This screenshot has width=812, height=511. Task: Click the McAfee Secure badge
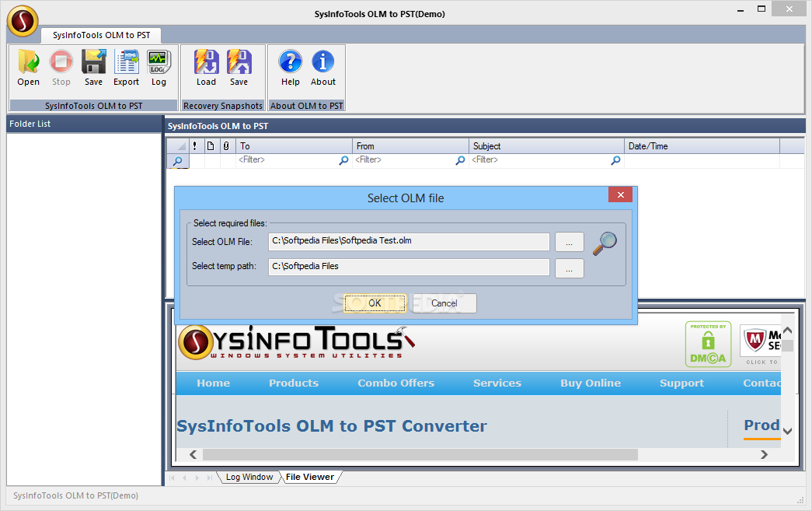(760, 344)
